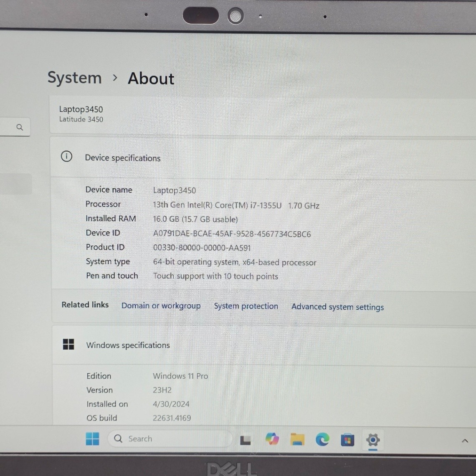
Task: Open Advanced system settings link
Action: point(337,307)
